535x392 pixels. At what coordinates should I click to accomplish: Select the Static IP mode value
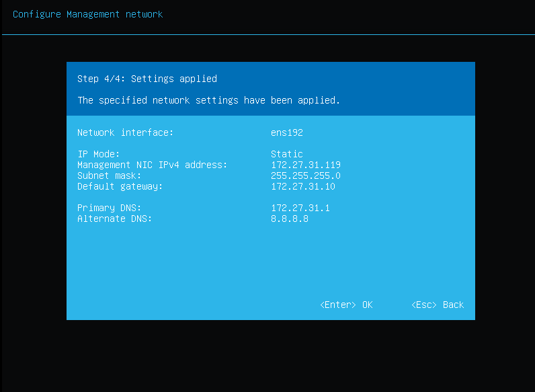[x=287, y=154]
